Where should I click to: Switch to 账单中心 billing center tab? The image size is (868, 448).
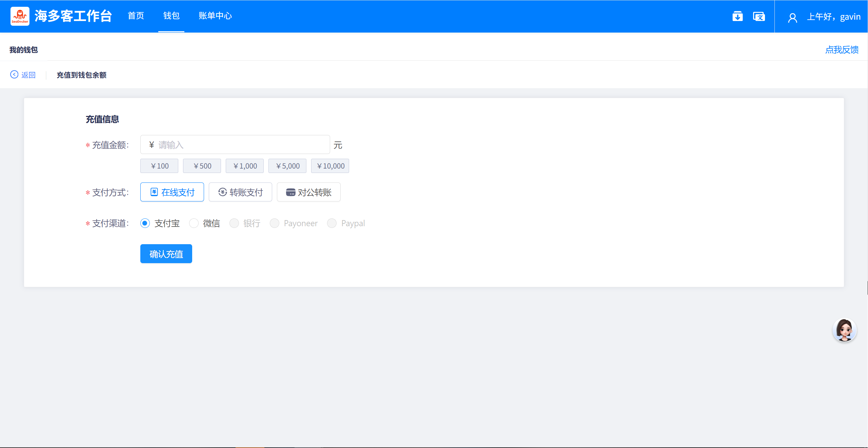pos(215,16)
